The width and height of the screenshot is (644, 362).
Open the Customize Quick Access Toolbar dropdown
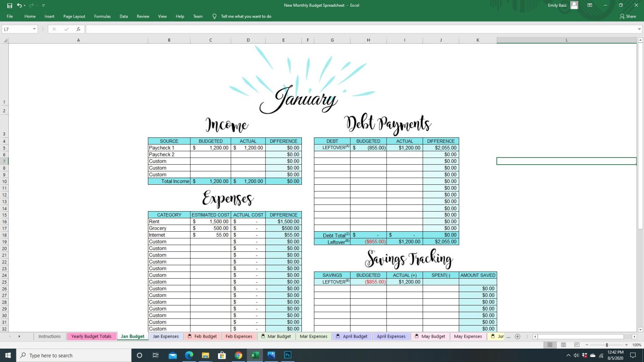43,5
